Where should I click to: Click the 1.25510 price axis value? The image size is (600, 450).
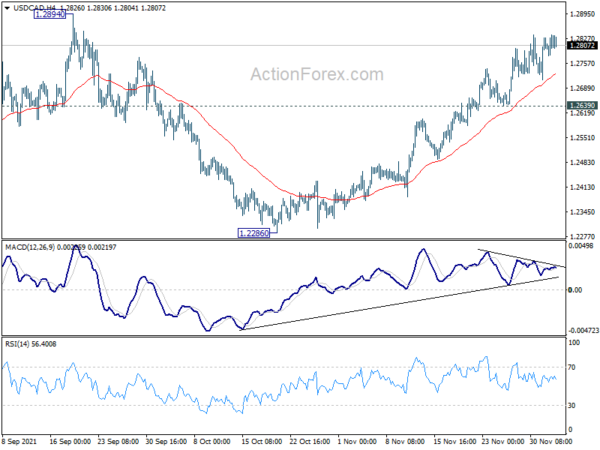(583, 138)
